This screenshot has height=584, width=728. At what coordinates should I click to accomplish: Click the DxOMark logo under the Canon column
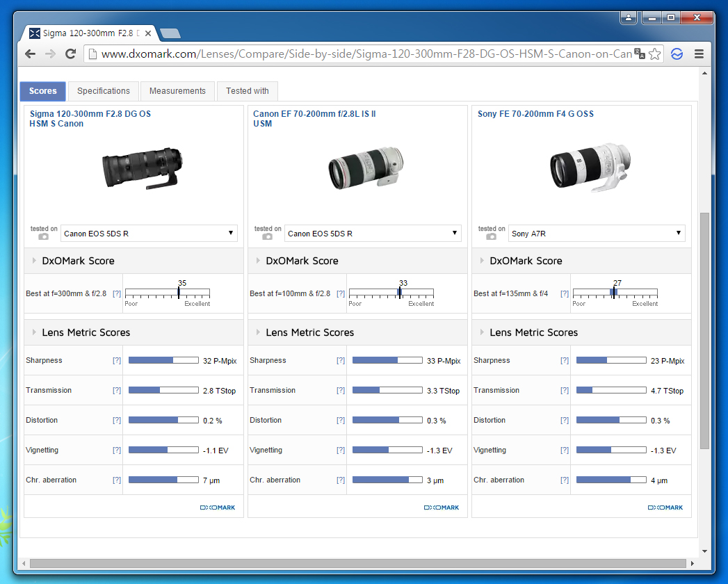(442, 508)
